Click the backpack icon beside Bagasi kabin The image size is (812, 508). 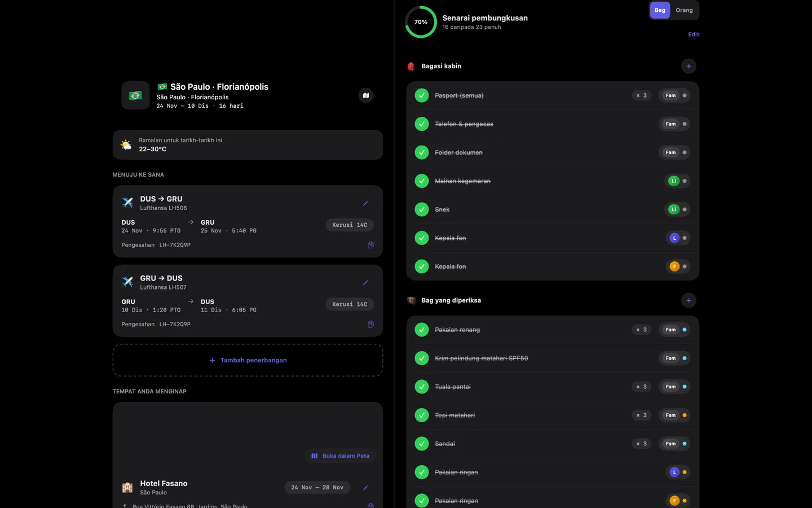pyautogui.click(x=411, y=66)
